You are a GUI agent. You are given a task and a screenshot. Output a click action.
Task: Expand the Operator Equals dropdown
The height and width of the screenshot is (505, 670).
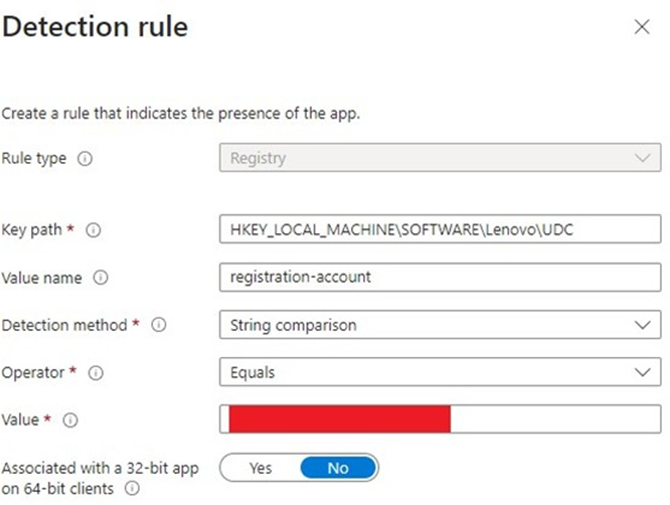pos(440,372)
